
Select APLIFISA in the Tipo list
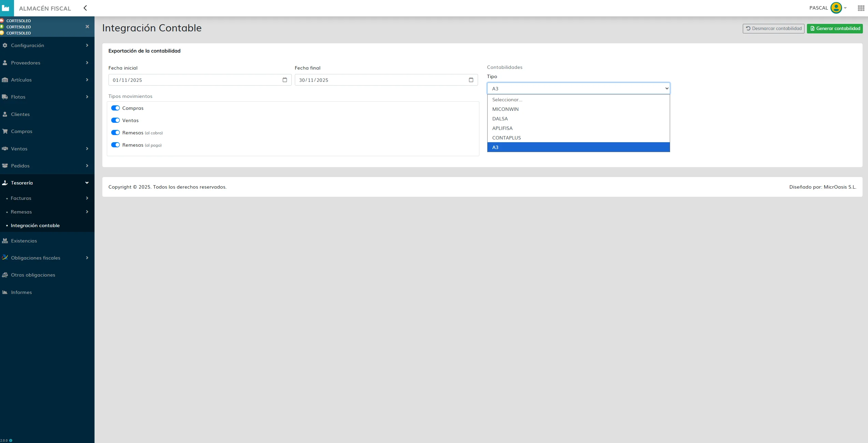click(x=578, y=128)
